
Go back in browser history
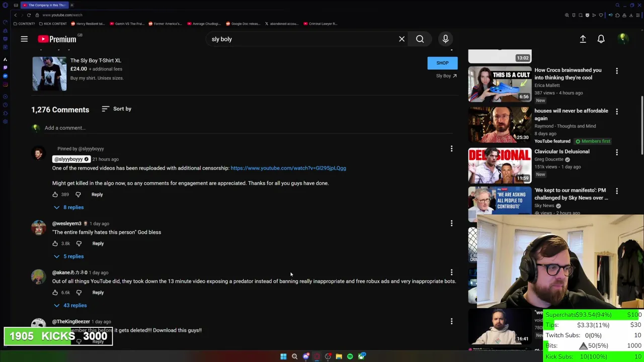click(15, 15)
